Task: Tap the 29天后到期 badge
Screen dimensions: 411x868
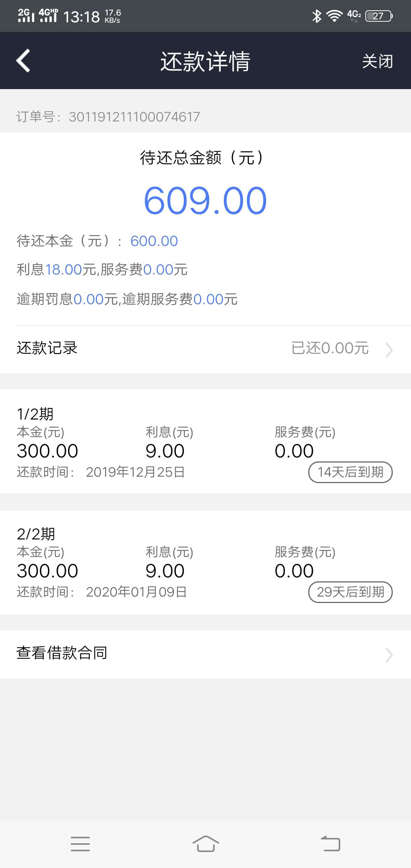Action: [x=350, y=592]
